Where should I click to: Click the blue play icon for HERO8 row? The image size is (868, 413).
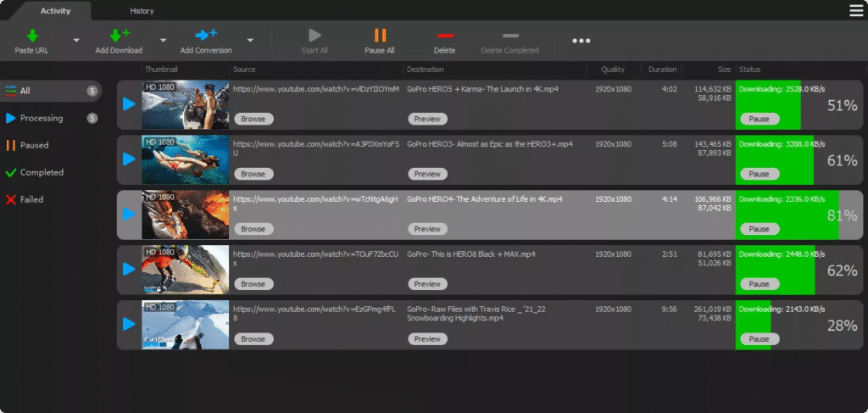(x=129, y=269)
